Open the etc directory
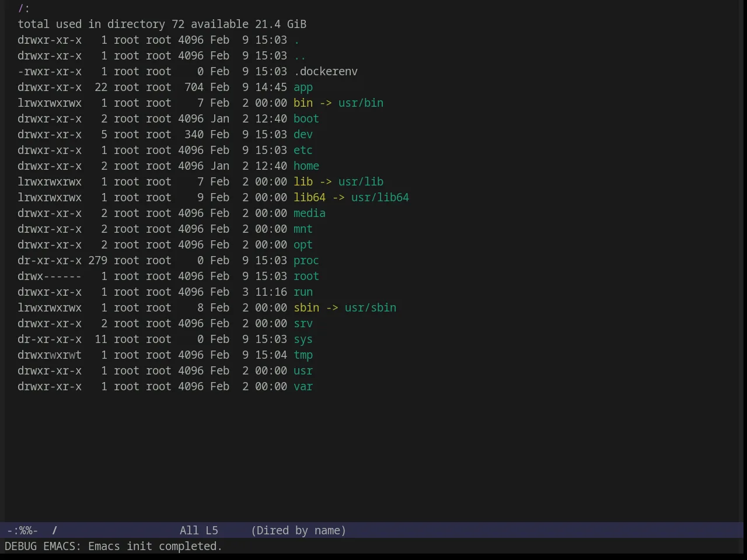The image size is (747, 560). 303,150
